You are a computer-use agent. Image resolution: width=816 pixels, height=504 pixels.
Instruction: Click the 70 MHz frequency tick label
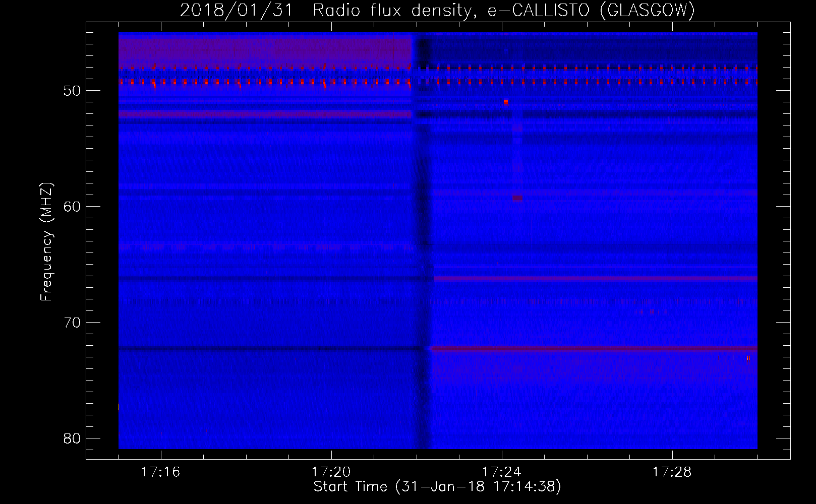[72, 323]
